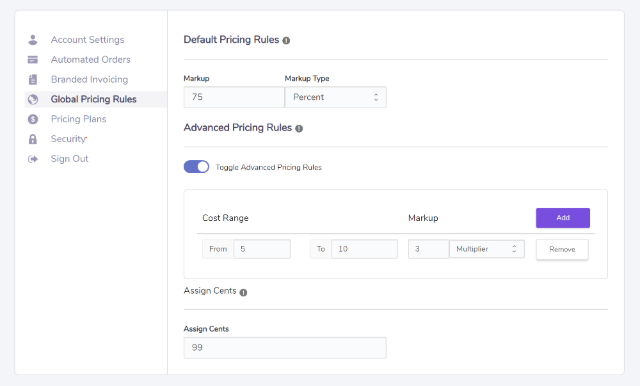Click the Account Settings person icon
This screenshot has width=640, height=386.
33,40
